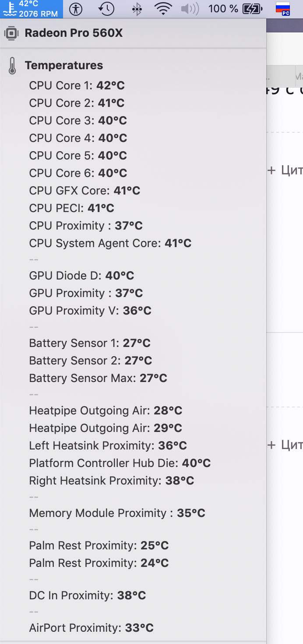Click the DC In Proximity entry
Image resolution: width=303 pixels, height=644 pixels.
pyautogui.click(x=87, y=595)
